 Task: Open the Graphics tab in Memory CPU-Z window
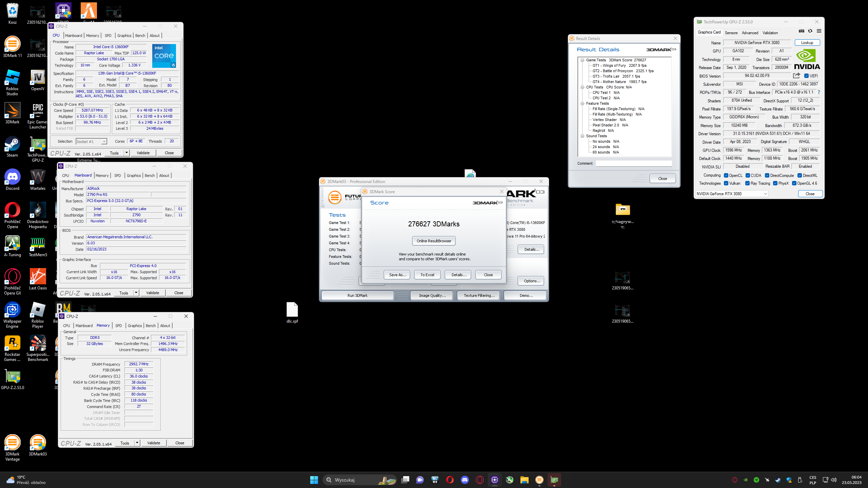coord(135,326)
